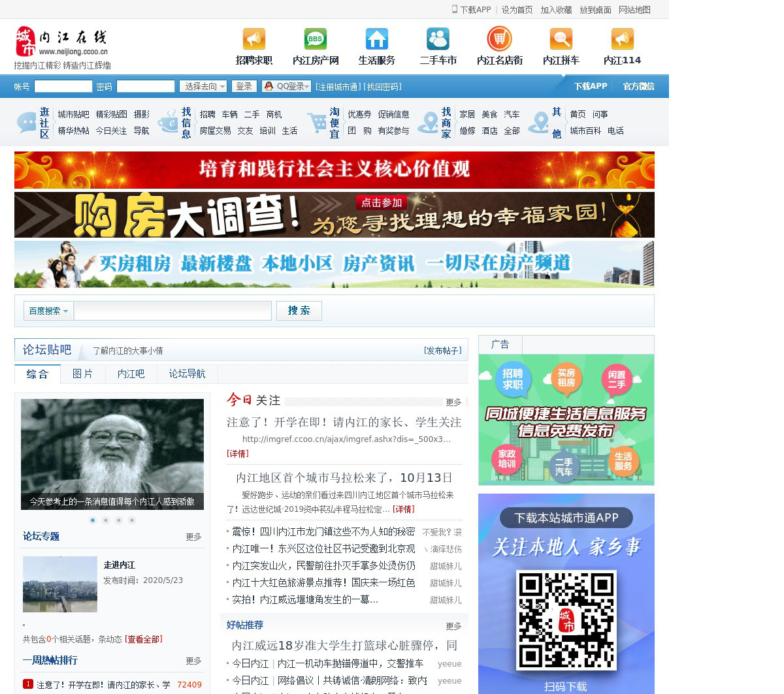Image resolution: width=784 pixels, height=694 pixels.
Task: Click the phone icon beside 下载APP
Action: point(455,9)
